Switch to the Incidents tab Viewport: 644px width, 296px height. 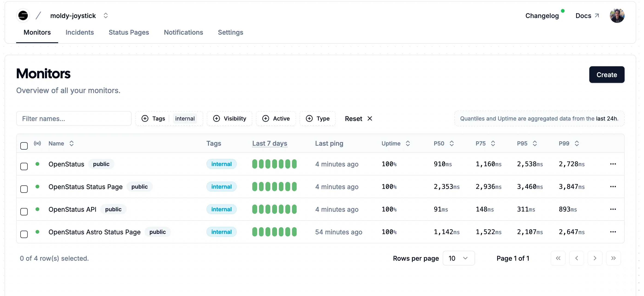(x=79, y=32)
